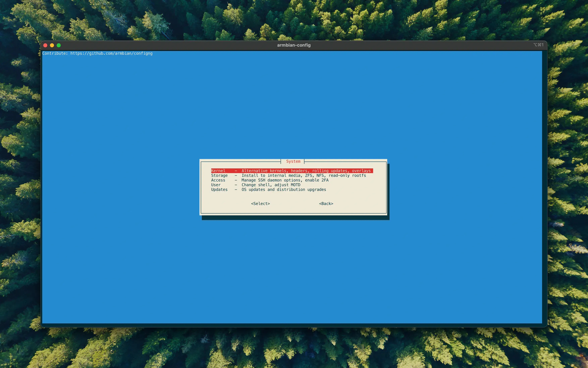The width and height of the screenshot is (588, 368).
Task: Click the armbian-config window title bar
Action: pos(293,45)
